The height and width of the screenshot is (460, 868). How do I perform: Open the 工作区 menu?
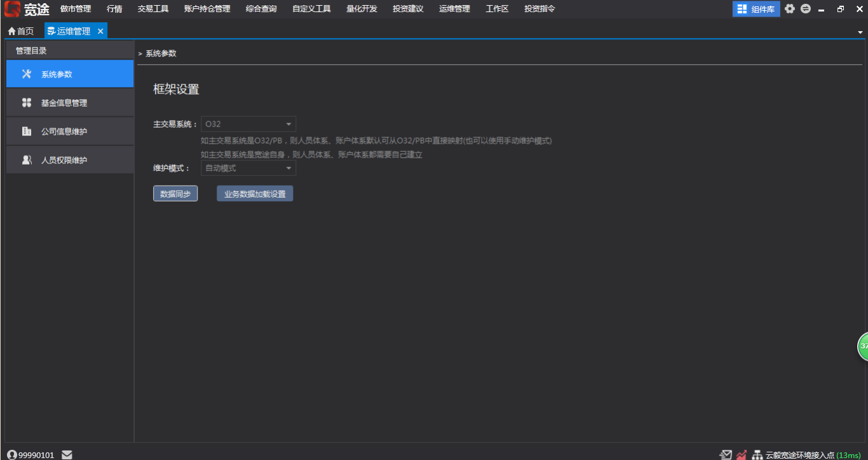click(497, 9)
